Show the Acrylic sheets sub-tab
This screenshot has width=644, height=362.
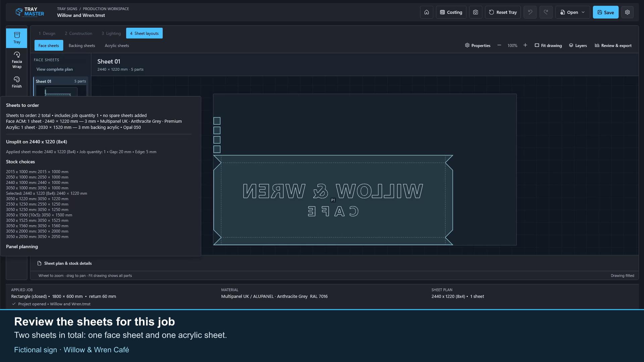pos(117,46)
